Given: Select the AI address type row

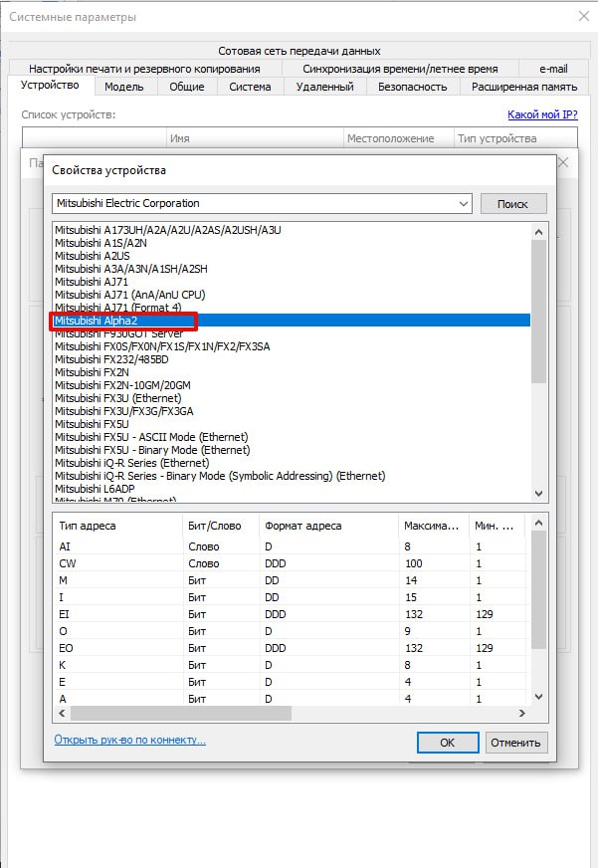Looking at the screenshot, I should [292, 546].
